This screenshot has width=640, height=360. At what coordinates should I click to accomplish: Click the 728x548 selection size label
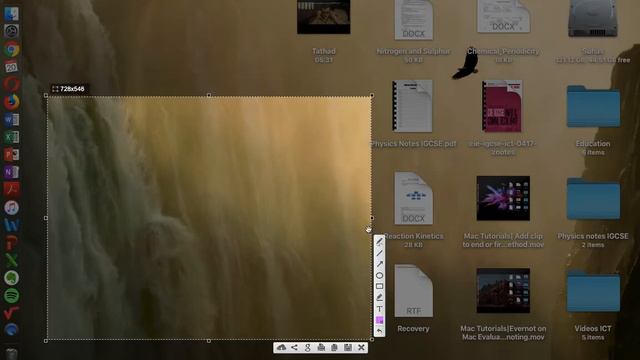68,89
